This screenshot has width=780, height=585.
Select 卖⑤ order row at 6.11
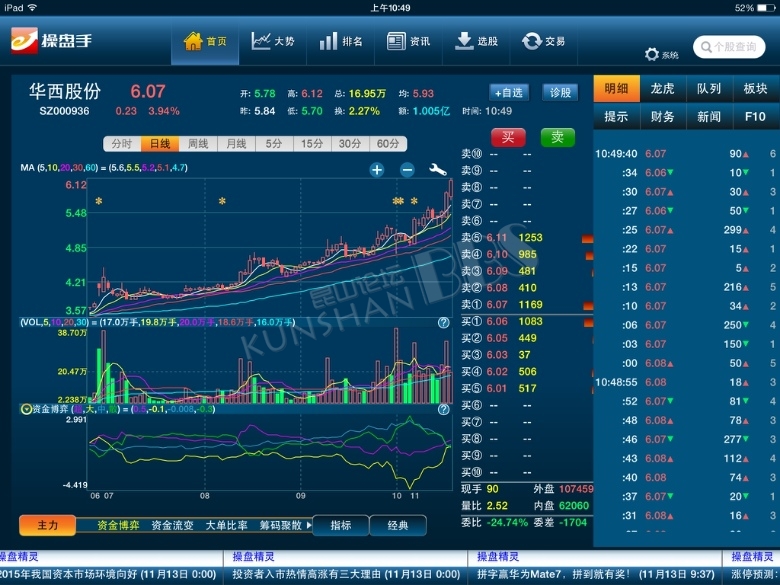(526, 238)
